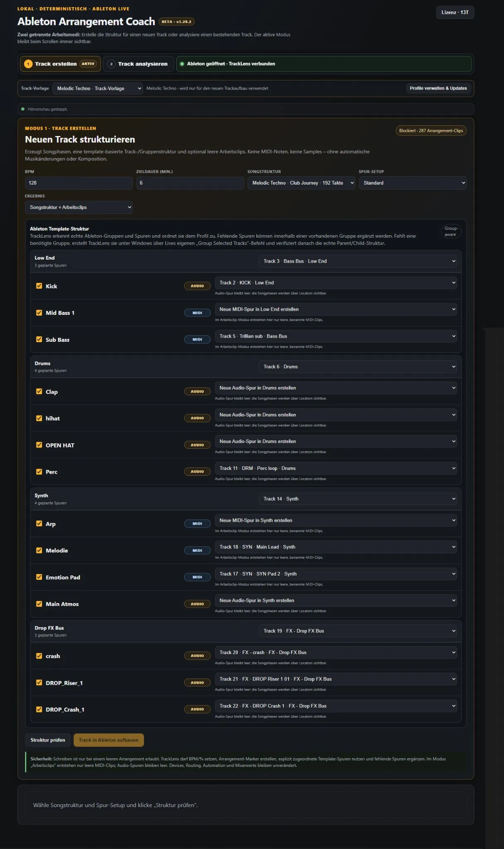
Task: Click the Neuen Track strukturieren heading
Action: coord(80,140)
